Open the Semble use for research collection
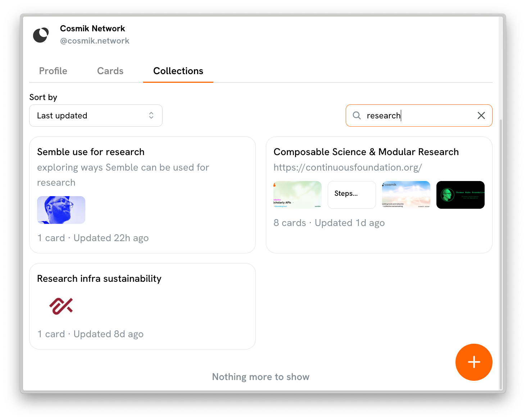Image resolution: width=526 pixels, height=420 pixels. tap(142, 195)
